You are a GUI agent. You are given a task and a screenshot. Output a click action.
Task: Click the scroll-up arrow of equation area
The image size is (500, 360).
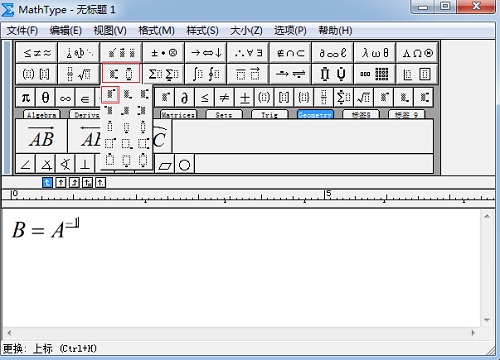487,217
